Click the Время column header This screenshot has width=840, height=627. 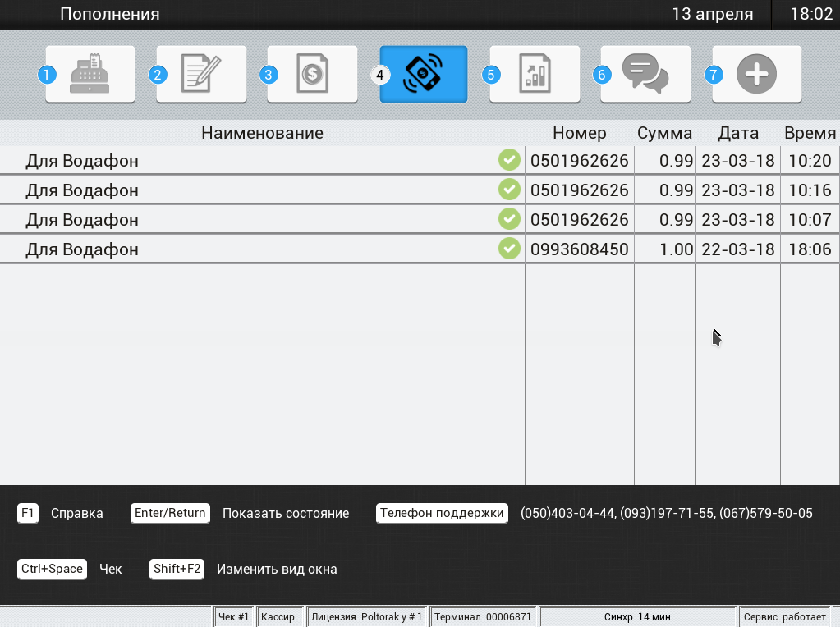coord(810,133)
